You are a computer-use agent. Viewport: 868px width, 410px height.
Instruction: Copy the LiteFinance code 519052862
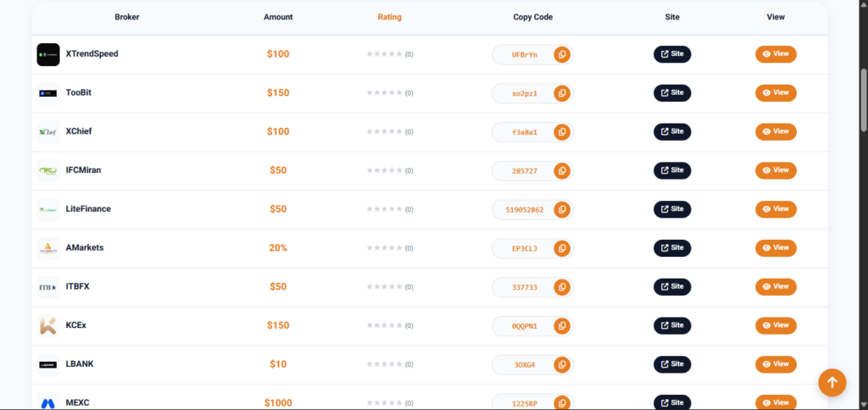click(562, 209)
